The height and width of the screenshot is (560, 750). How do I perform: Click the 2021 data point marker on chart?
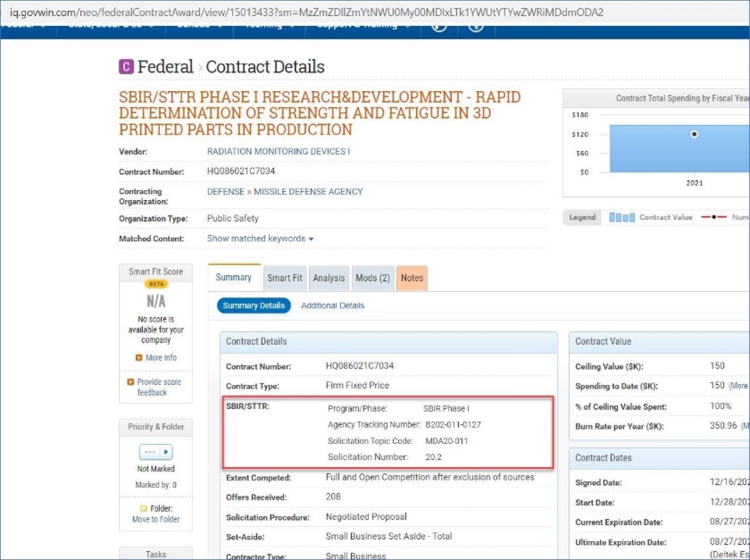tap(694, 134)
